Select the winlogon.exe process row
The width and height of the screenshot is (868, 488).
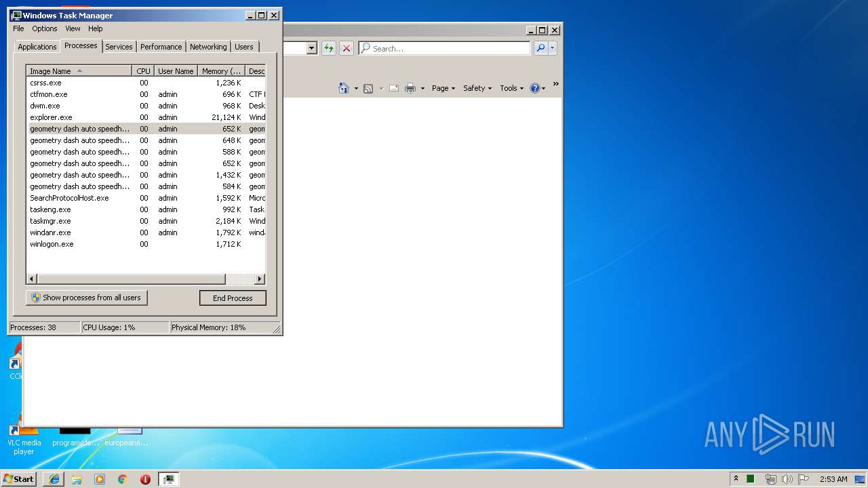point(146,244)
